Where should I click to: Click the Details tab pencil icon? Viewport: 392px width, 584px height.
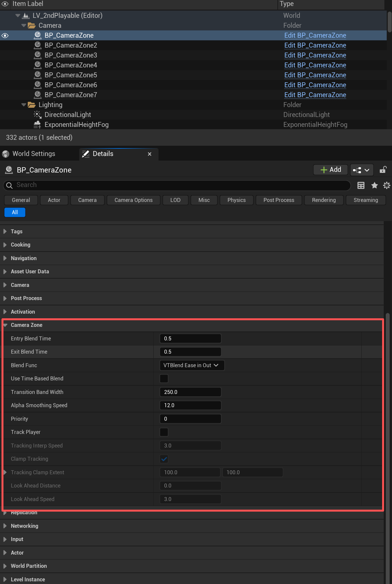[x=86, y=154]
